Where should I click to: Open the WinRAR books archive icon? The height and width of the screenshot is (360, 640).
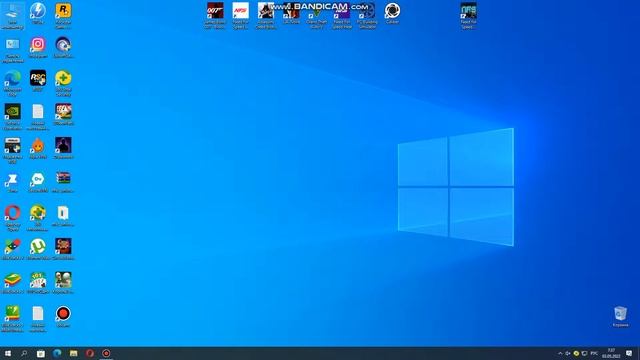pos(63,182)
